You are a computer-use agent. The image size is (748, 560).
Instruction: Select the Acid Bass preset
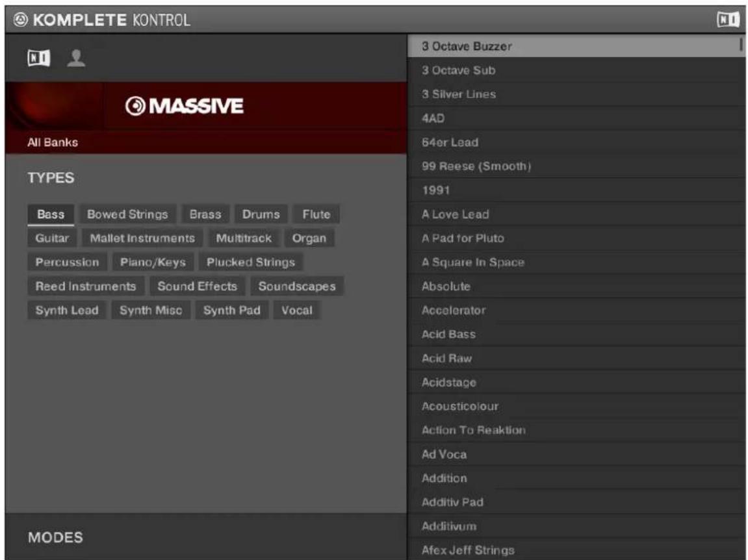click(576, 334)
